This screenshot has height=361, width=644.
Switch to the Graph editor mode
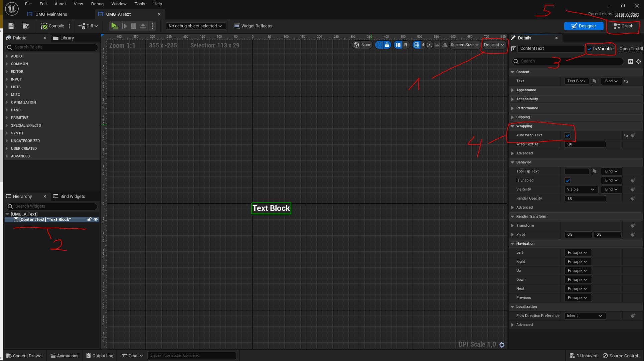623,26
